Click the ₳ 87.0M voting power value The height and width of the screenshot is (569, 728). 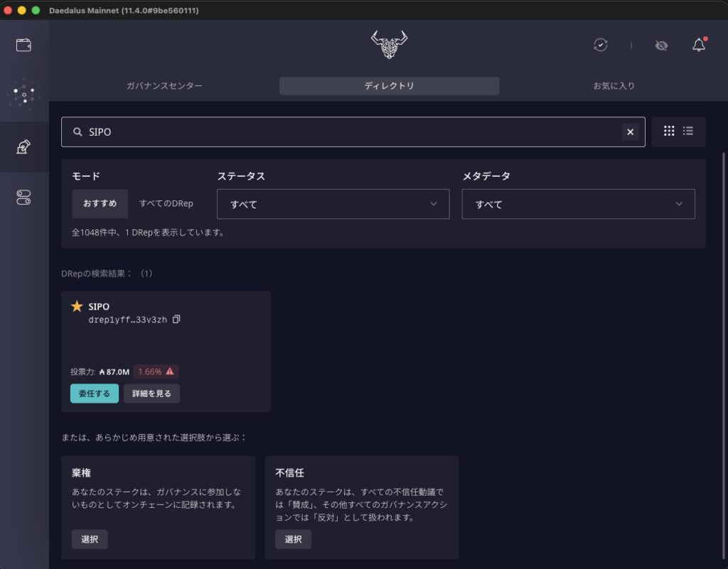pyautogui.click(x=114, y=372)
